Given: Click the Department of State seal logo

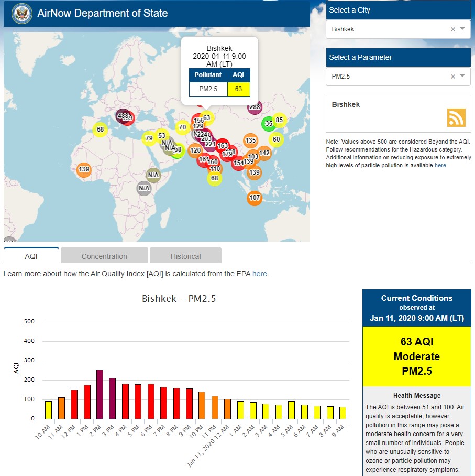Looking at the screenshot, I should 21,13.
